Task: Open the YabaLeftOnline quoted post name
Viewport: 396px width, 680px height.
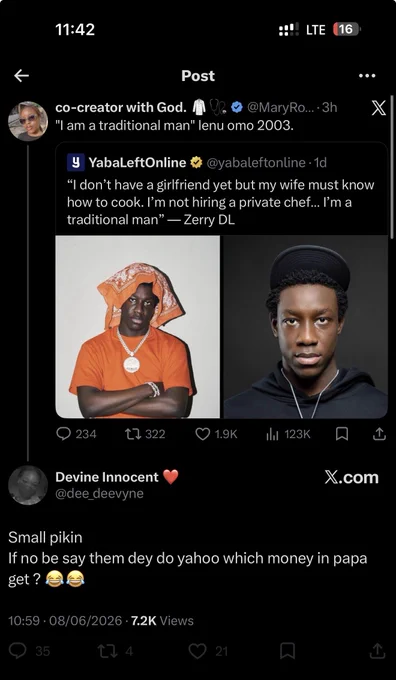Action: [x=137, y=163]
